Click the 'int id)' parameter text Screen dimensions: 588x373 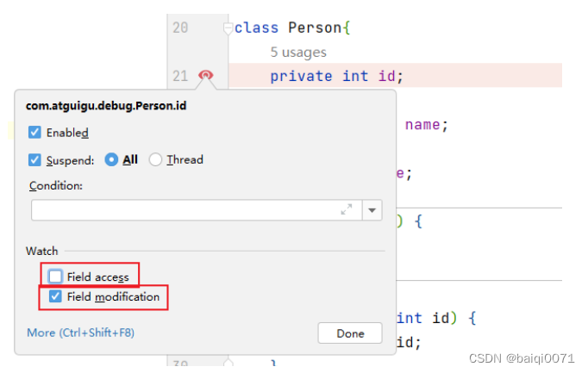click(427, 319)
